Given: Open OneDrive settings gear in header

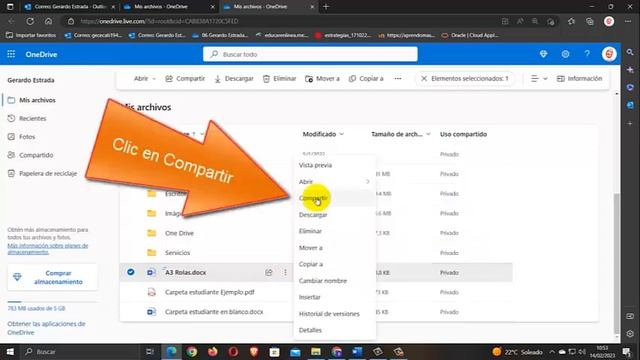Looking at the screenshot, I should pos(565,54).
